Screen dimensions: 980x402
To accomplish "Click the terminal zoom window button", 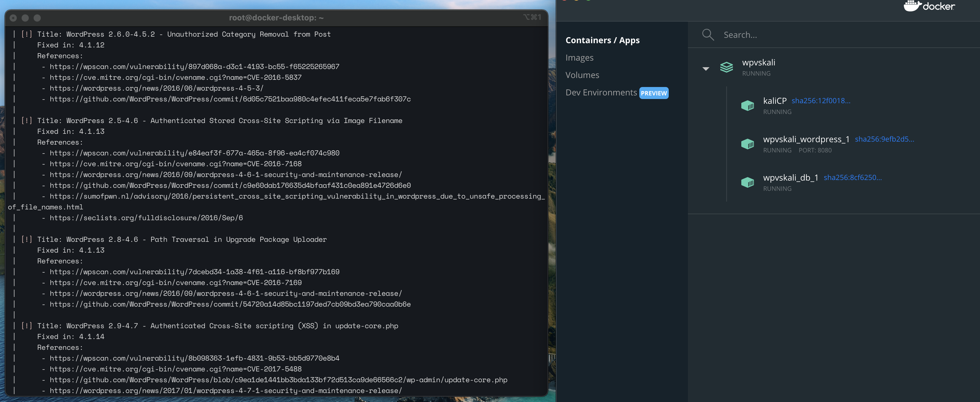I will (37, 18).
